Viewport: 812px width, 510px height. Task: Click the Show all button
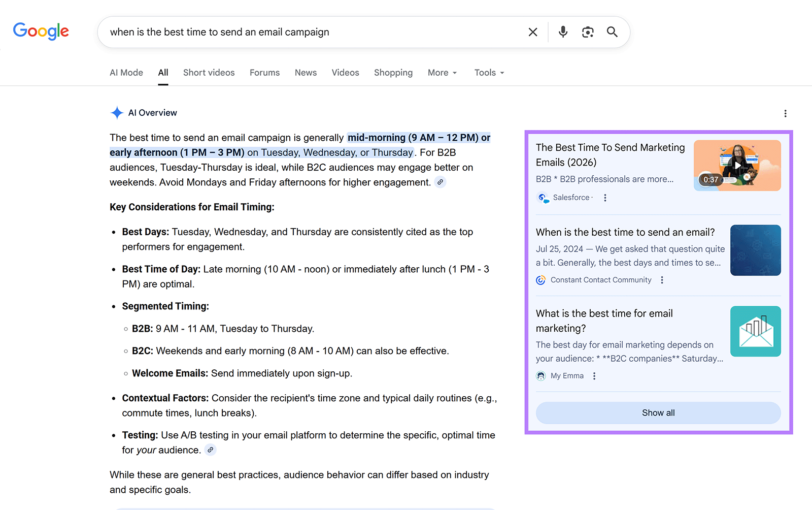pyautogui.click(x=658, y=412)
